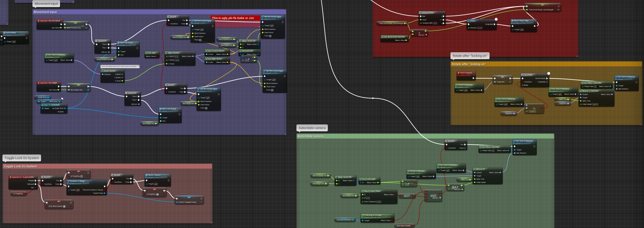
Task: Click the Enemies in Range function icon
Action: tap(69, 181)
